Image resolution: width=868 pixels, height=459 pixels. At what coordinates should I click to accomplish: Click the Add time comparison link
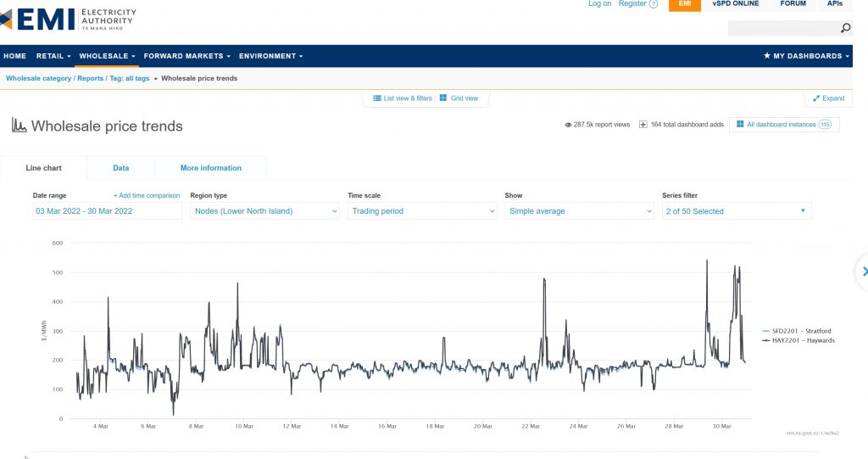pyautogui.click(x=147, y=195)
